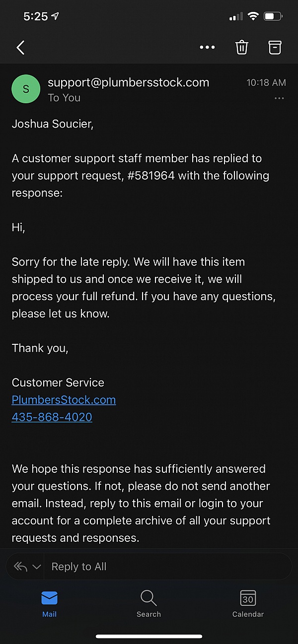Open the three-dot more options menu in header
The width and height of the screenshot is (298, 644).
[x=207, y=48]
